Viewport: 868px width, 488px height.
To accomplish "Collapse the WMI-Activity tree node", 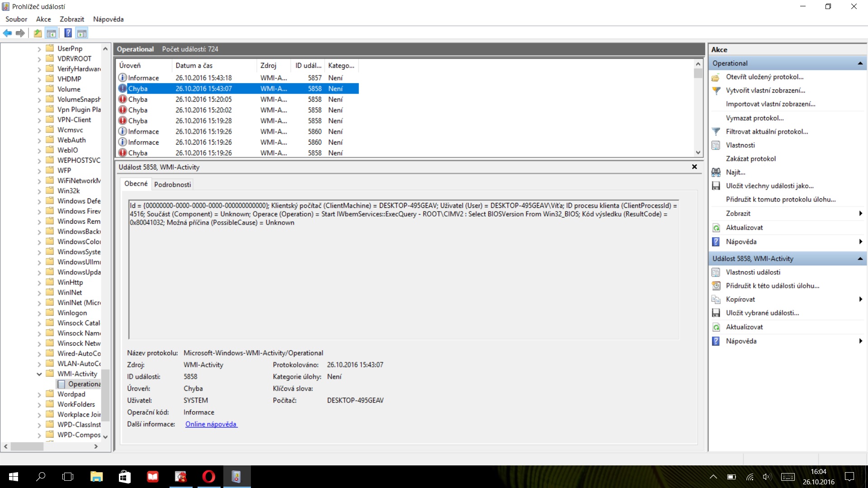I will point(39,374).
